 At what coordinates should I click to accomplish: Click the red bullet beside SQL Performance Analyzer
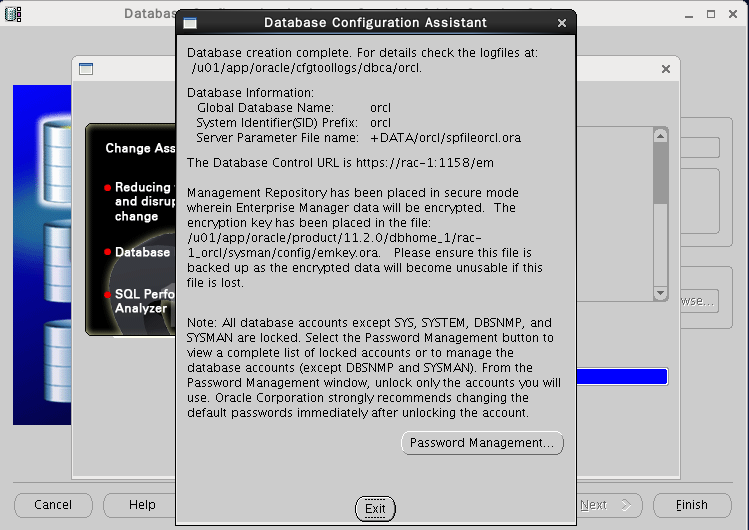click(x=107, y=295)
